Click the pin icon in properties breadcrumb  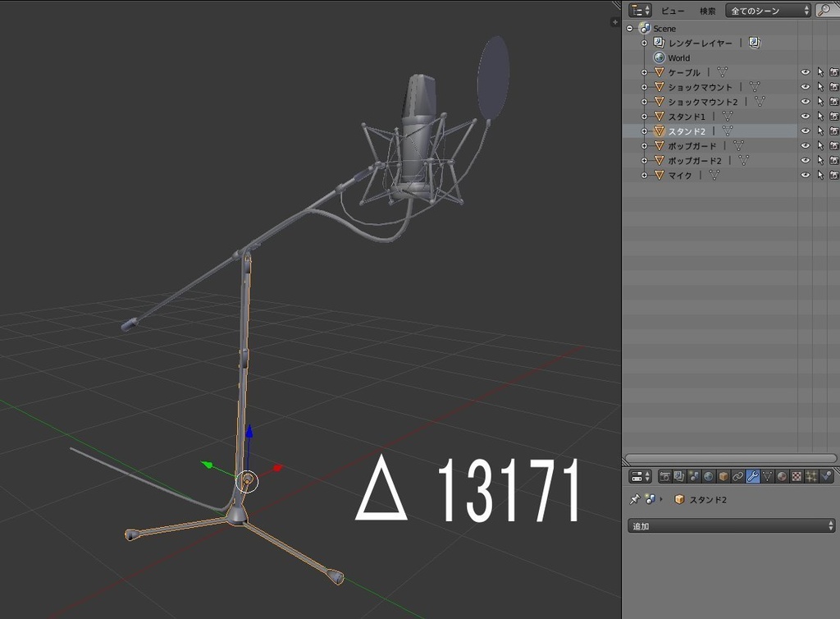click(635, 499)
